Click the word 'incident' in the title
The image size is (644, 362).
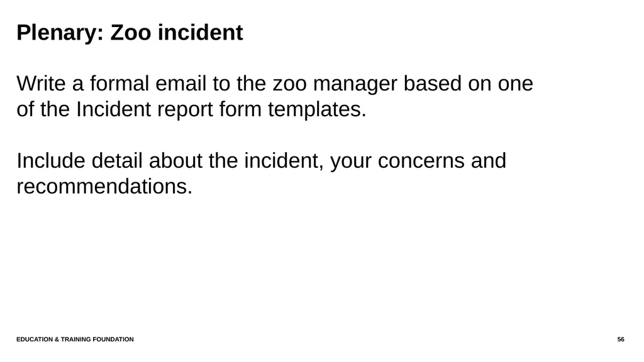[x=201, y=33]
